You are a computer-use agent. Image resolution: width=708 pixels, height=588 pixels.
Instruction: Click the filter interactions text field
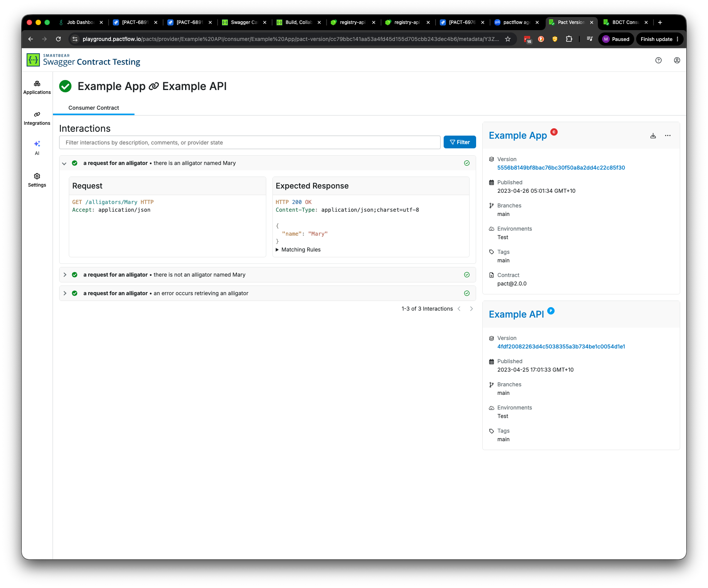click(250, 142)
